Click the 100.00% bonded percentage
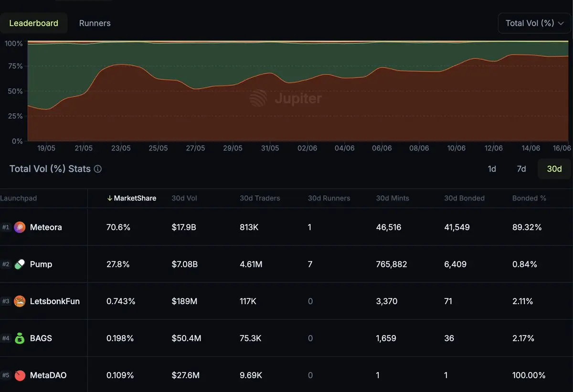 (x=529, y=375)
